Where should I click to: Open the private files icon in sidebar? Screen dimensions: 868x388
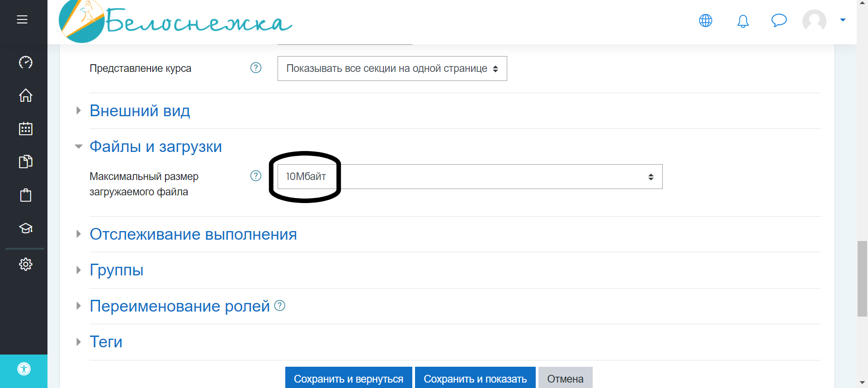pyautogui.click(x=26, y=162)
